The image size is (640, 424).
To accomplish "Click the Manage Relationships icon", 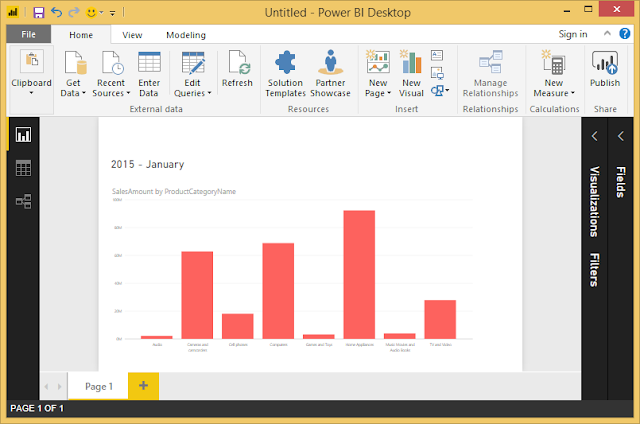I will coord(490,62).
